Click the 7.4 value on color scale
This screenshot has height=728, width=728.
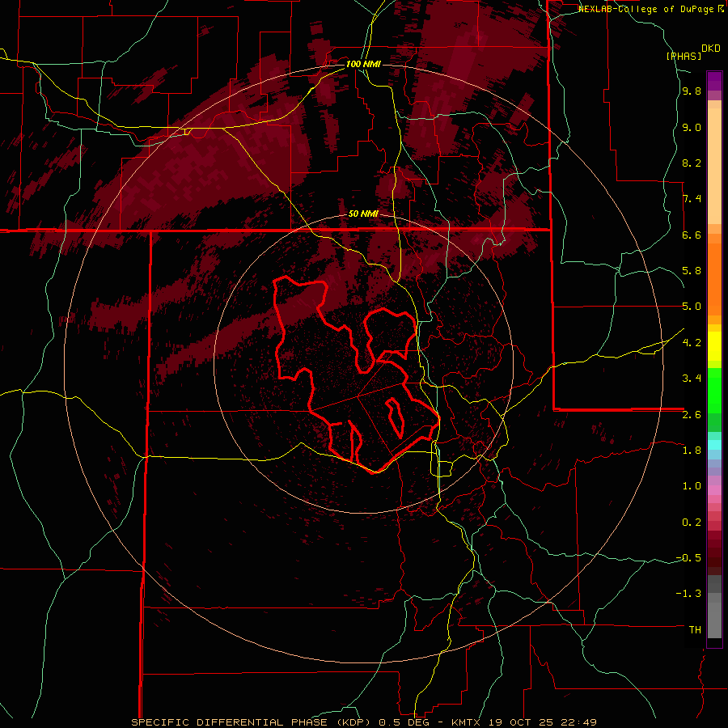(x=692, y=199)
